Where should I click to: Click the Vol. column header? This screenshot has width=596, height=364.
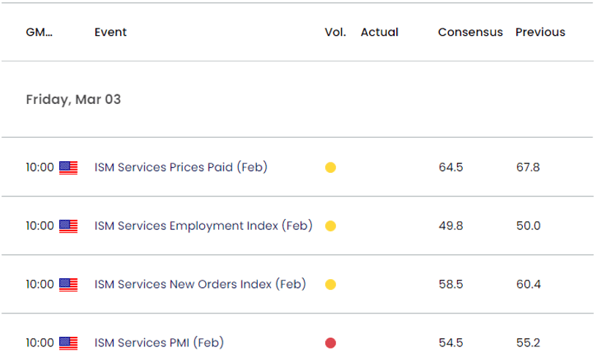pos(335,32)
